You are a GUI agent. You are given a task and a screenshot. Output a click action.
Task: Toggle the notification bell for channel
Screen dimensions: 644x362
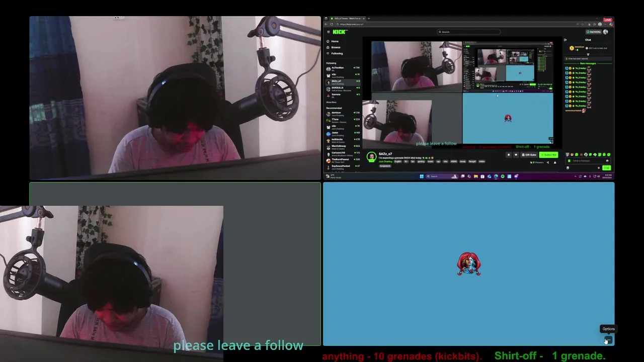pos(509,155)
